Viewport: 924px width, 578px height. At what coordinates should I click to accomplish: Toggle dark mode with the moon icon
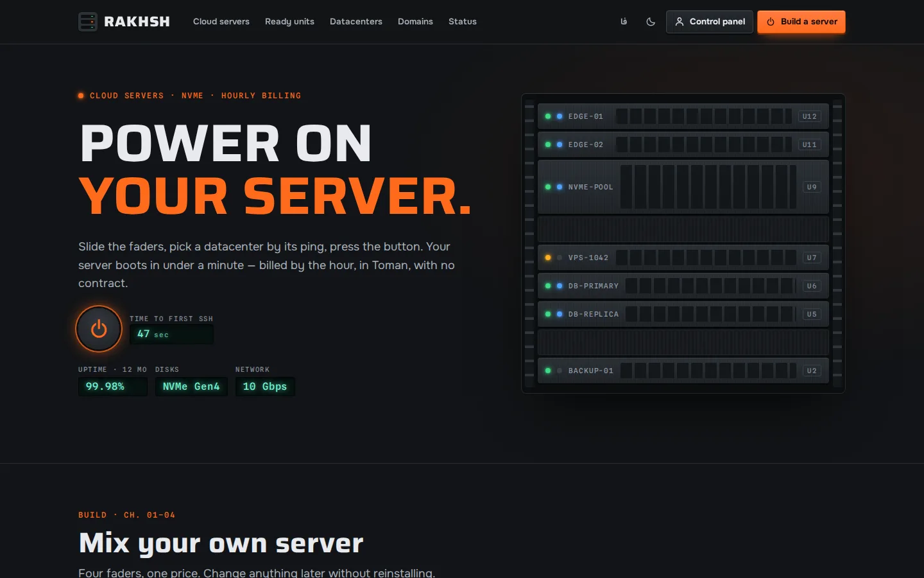(x=651, y=22)
